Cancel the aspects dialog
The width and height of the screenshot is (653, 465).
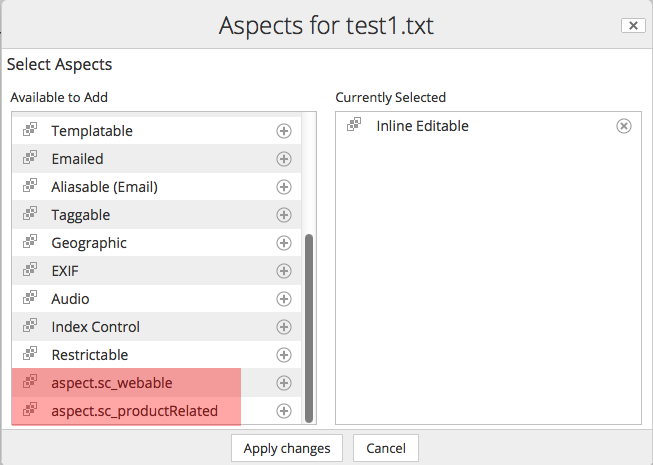pos(385,448)
